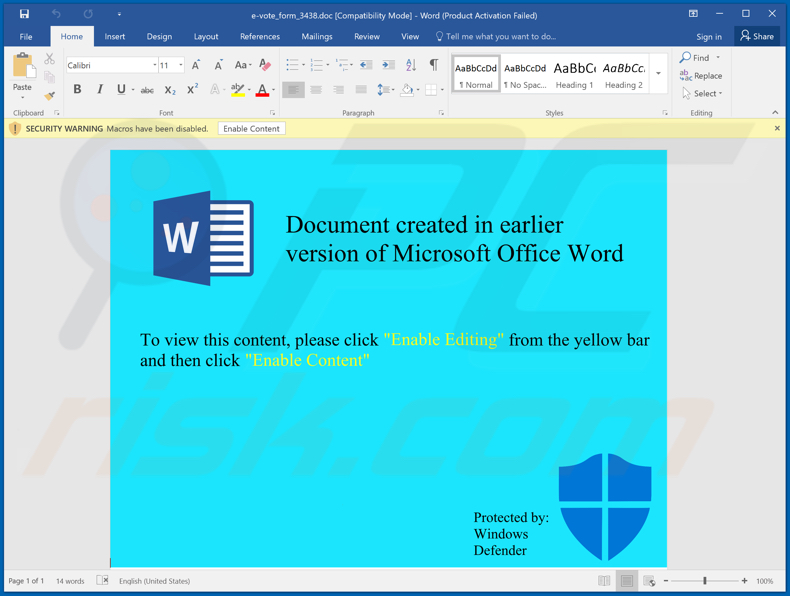
Task: Toggle Superscript formatting
Action: [x=192, y=90]
